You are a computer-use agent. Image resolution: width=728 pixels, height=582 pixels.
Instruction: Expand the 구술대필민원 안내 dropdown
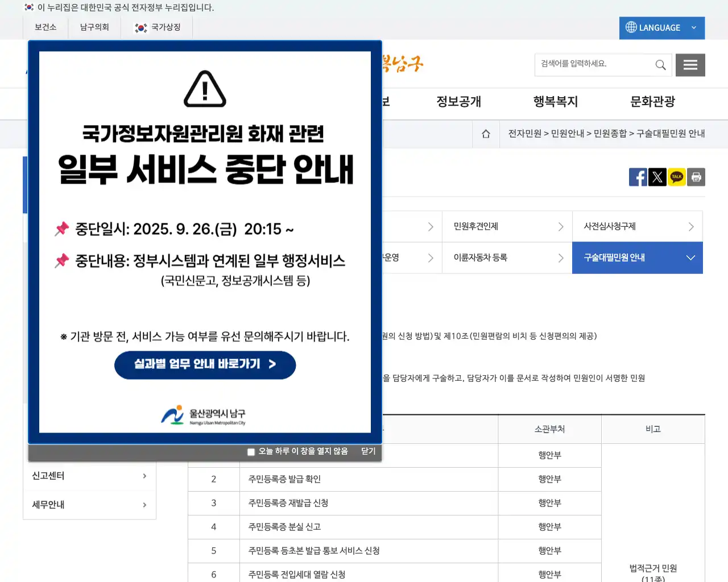click(x=690, y=257)
